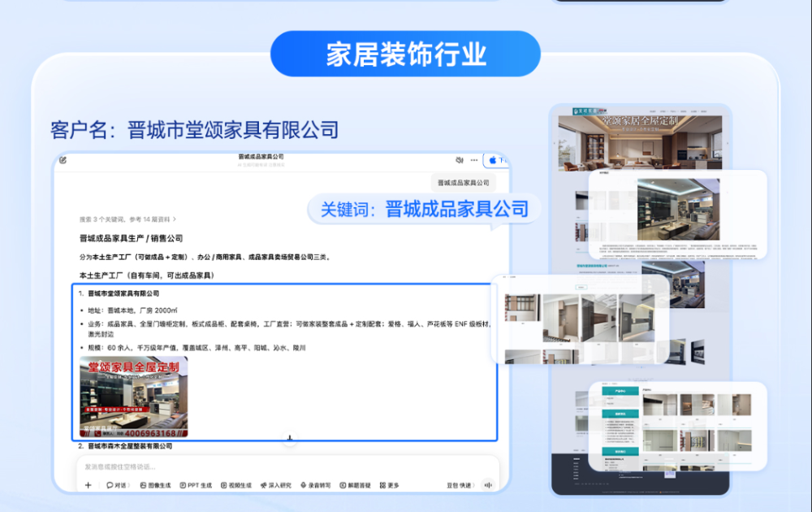
Task: Select the 视频生成 tool
Action: pos(236,485)
